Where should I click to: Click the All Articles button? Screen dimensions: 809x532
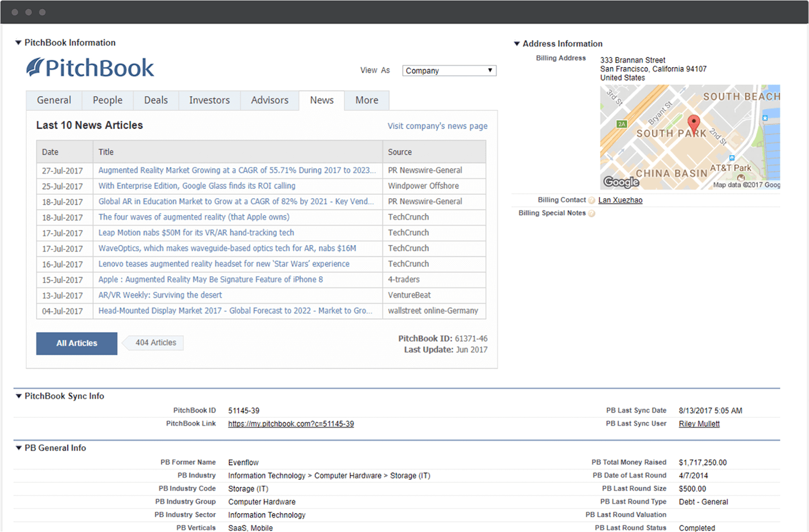[77, 343]
